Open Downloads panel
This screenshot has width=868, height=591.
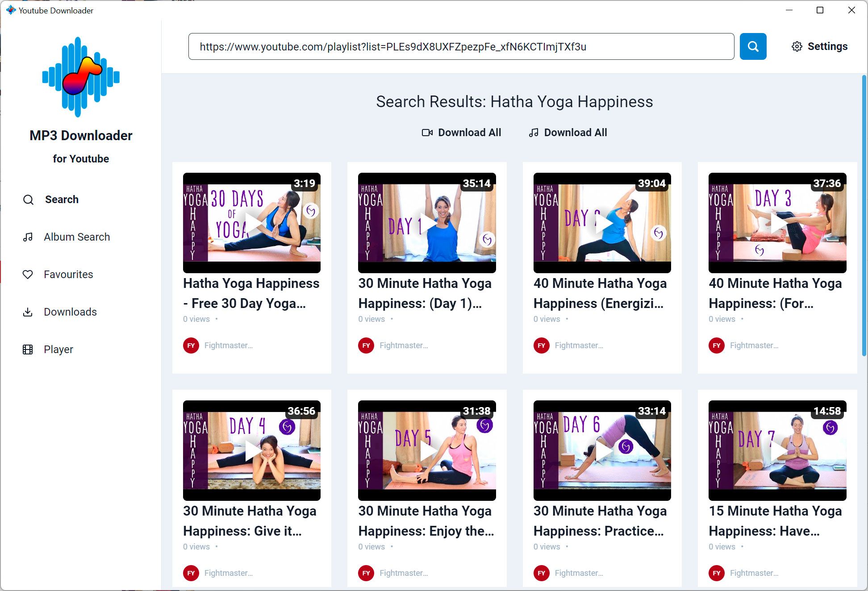[x=71, y=312]
